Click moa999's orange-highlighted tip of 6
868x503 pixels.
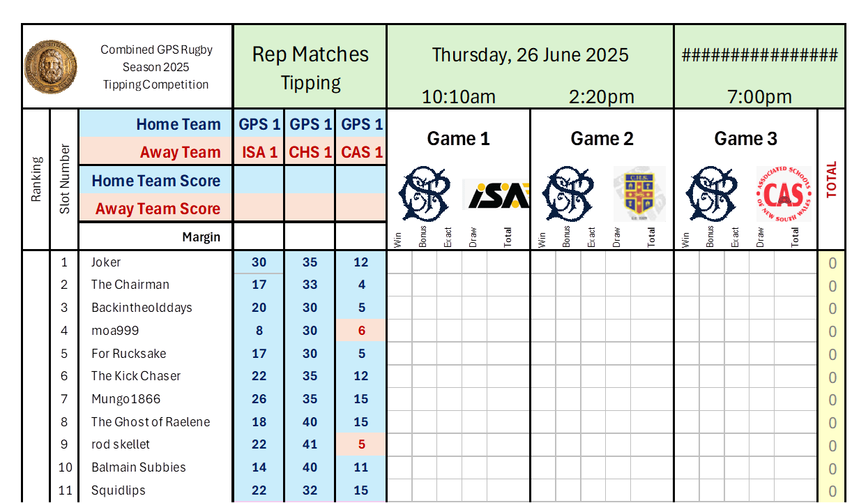pos(361,331)
